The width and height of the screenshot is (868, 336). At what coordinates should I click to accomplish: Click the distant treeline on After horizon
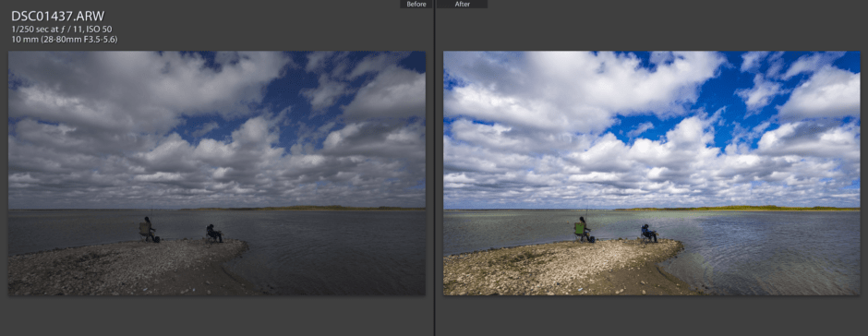pos(736,208)
